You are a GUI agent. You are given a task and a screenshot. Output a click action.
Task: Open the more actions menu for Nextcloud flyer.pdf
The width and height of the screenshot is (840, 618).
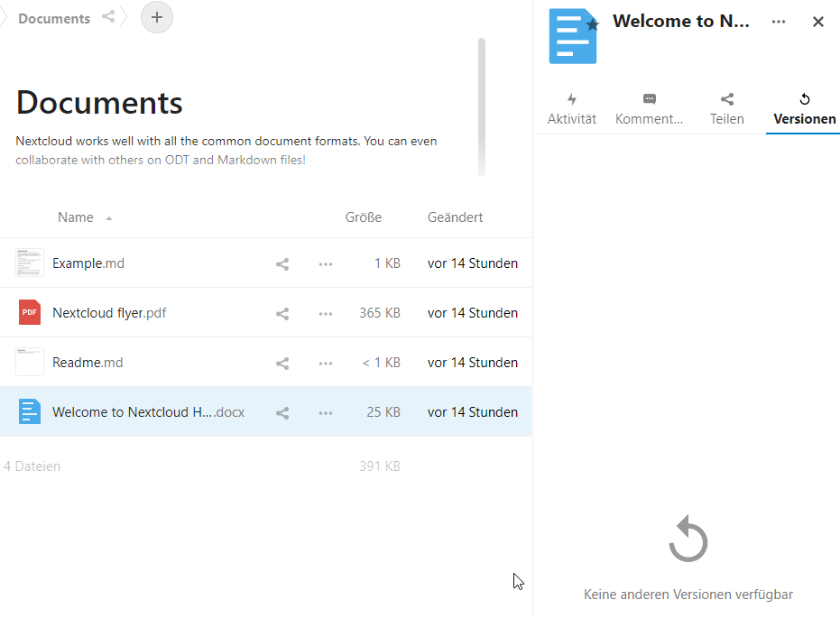coord(326,314)
